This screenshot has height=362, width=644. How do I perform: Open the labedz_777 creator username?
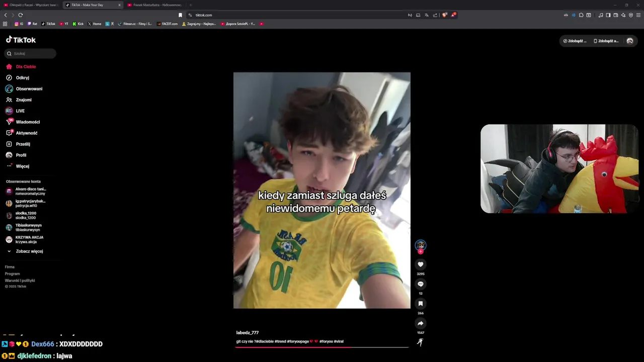(247, 332)
